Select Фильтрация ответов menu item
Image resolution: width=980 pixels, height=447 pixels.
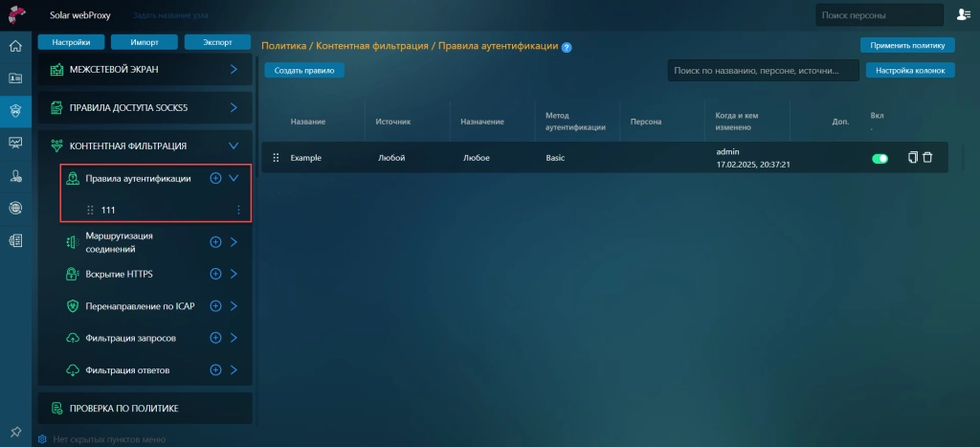click(127, 370)
